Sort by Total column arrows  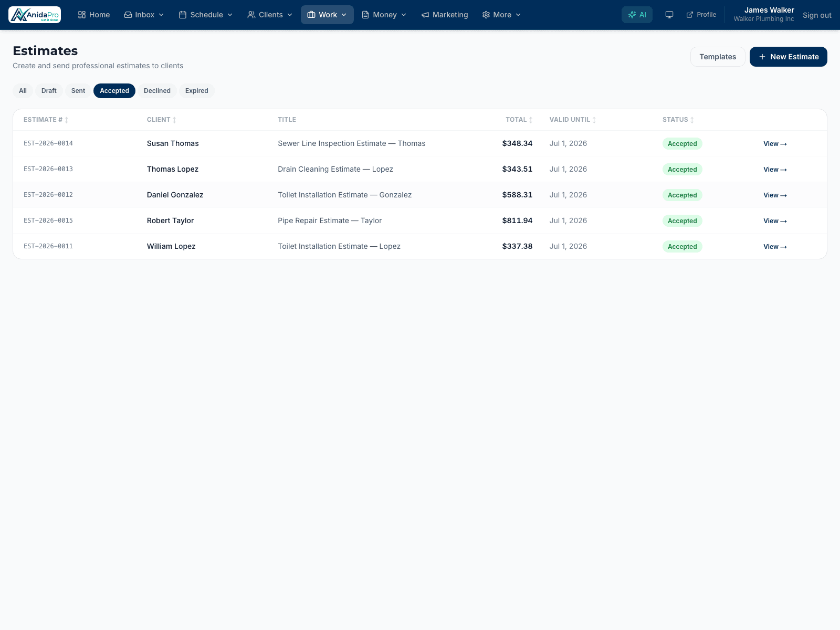click(x=531, y=120)
